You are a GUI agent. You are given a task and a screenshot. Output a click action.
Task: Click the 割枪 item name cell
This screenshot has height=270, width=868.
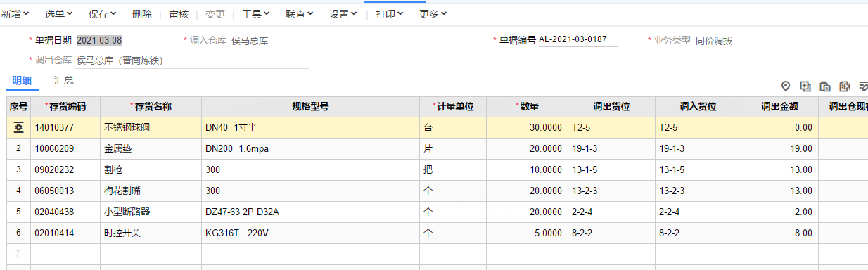click(x=151, y=170)
